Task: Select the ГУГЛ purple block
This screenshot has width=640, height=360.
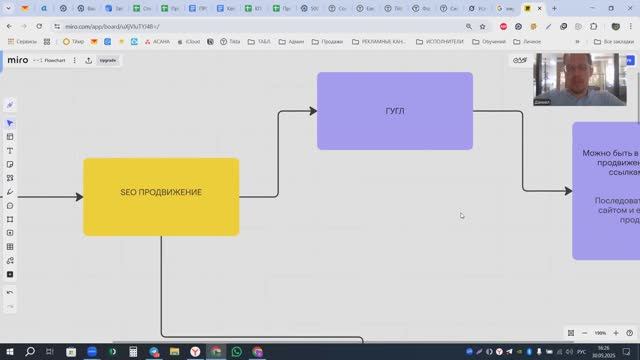Action: pyautogui.click(x=395, y=111)
